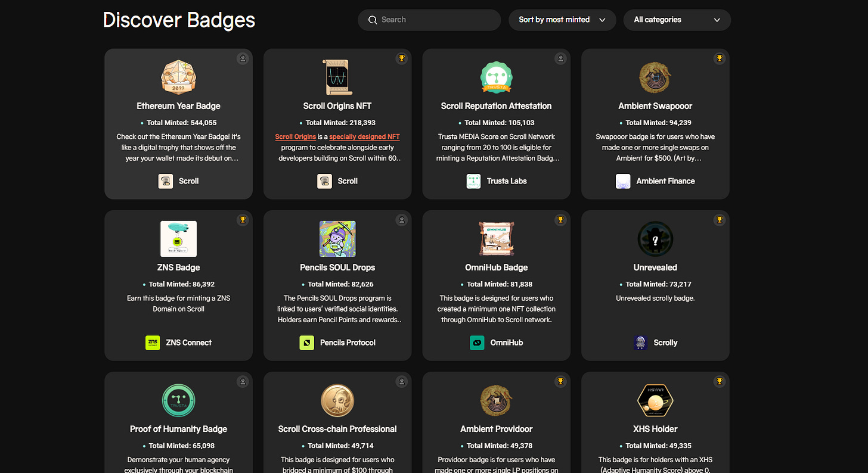Click the trophy icon on Ambient Swapooor card
This screenshot has width=868, height=473.
coord(720,58)
